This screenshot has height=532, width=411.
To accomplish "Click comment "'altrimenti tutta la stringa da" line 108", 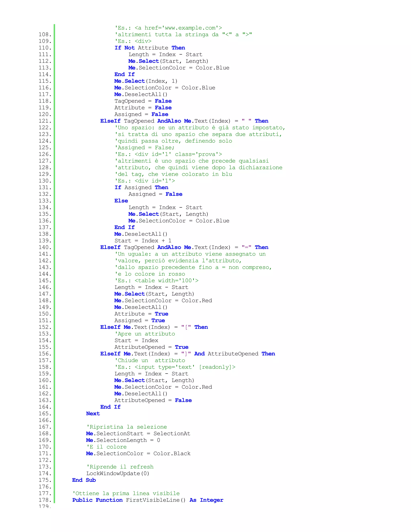I will 183,35.
